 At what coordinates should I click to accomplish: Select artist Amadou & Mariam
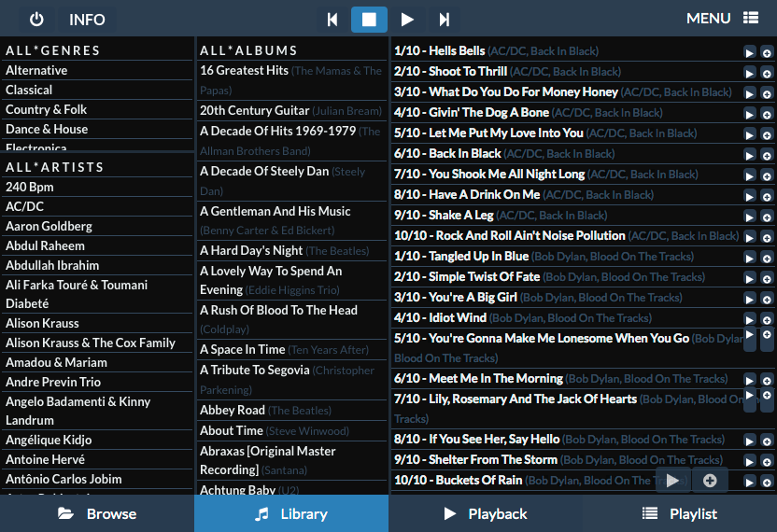coord(97,362)
